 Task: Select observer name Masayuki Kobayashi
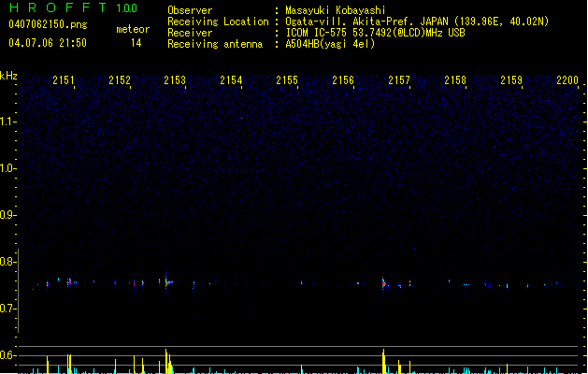[336, 10]
